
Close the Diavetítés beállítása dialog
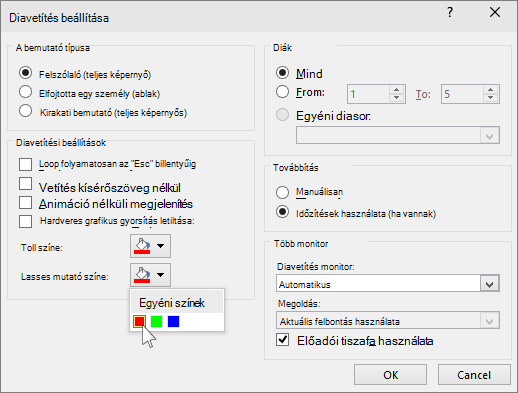pyautogui.click(x=495, y=13)
